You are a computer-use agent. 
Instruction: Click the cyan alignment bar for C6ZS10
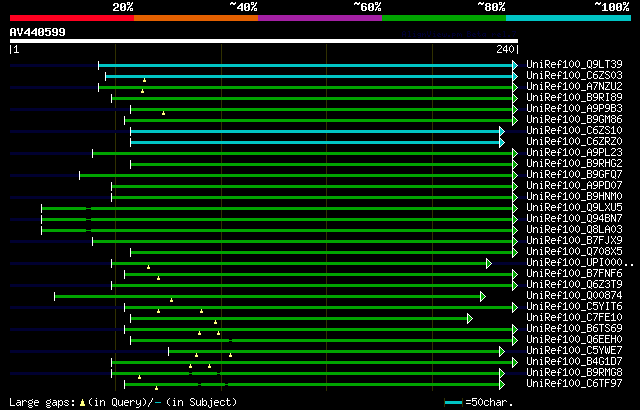(315, 132)
